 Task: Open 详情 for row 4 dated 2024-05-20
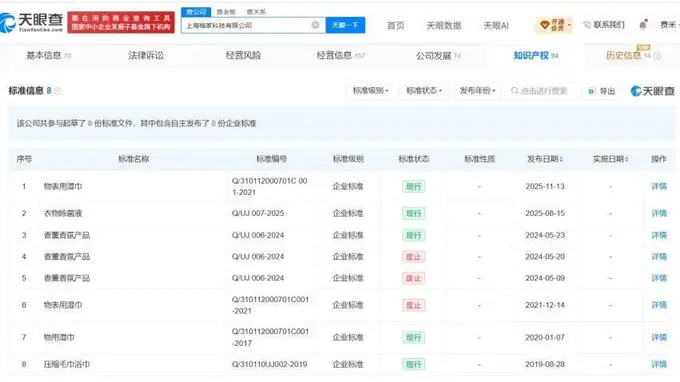click(659, 257)
